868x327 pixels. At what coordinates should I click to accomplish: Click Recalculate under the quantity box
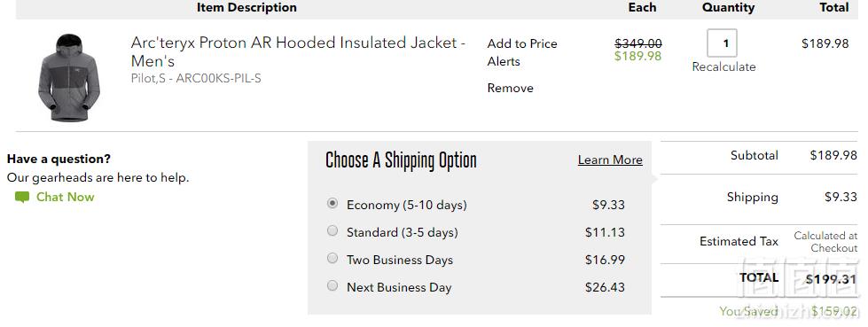pyautogui.click(x=723, y=67)
